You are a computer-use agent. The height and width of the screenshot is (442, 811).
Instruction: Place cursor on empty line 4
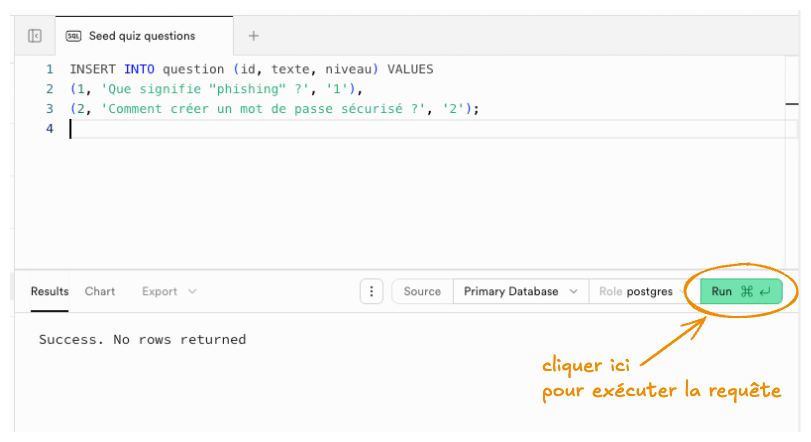click(300, 129)
